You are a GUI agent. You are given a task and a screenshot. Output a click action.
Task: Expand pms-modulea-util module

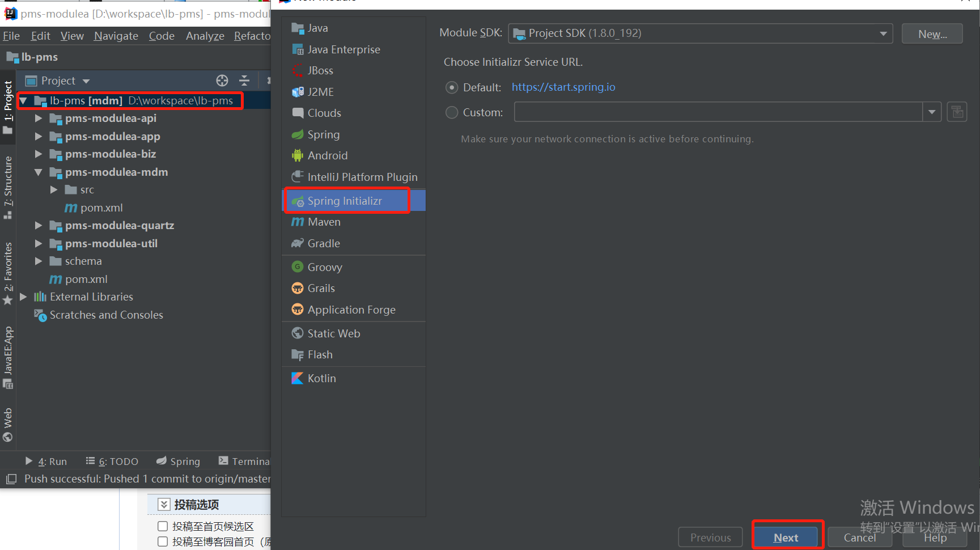[39, 243]
